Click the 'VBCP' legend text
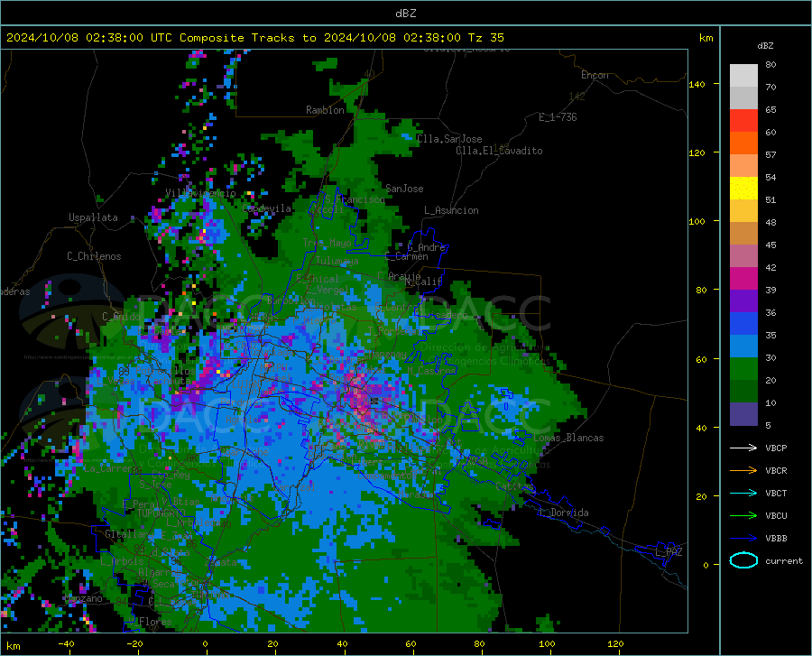This screenshot has width=812, height=656. click(776, 448)
